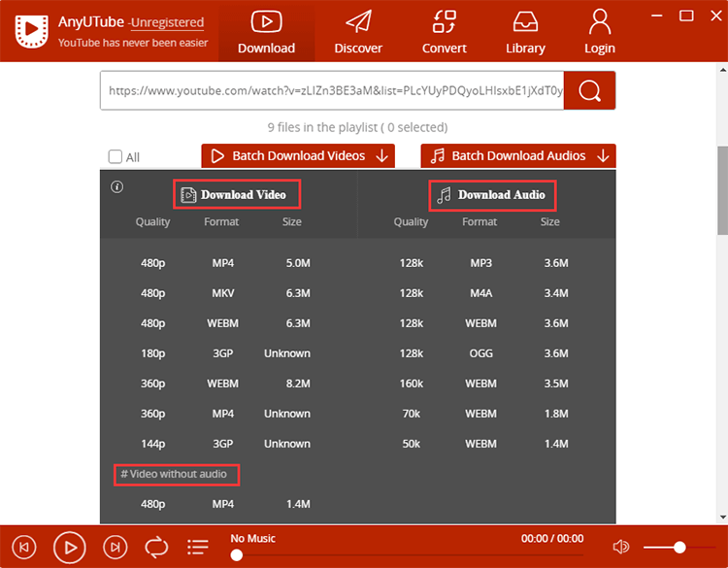Select 360p MP4 Unknown size option
728x568 pixels.
(x=225, y=414)
